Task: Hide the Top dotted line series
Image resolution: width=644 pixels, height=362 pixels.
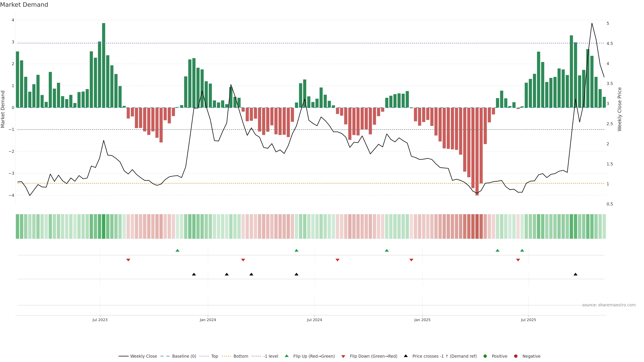Action: (x=214, y=356)
